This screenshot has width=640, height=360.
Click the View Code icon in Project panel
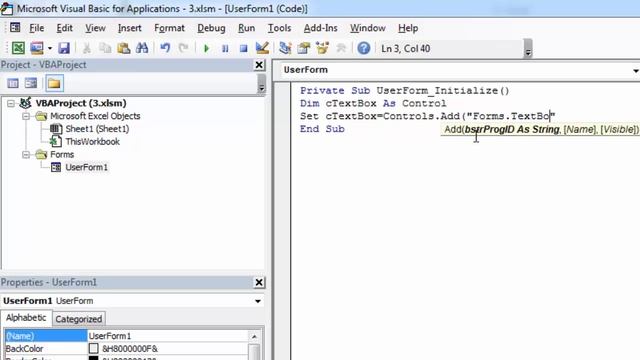[x=13, y=83]
